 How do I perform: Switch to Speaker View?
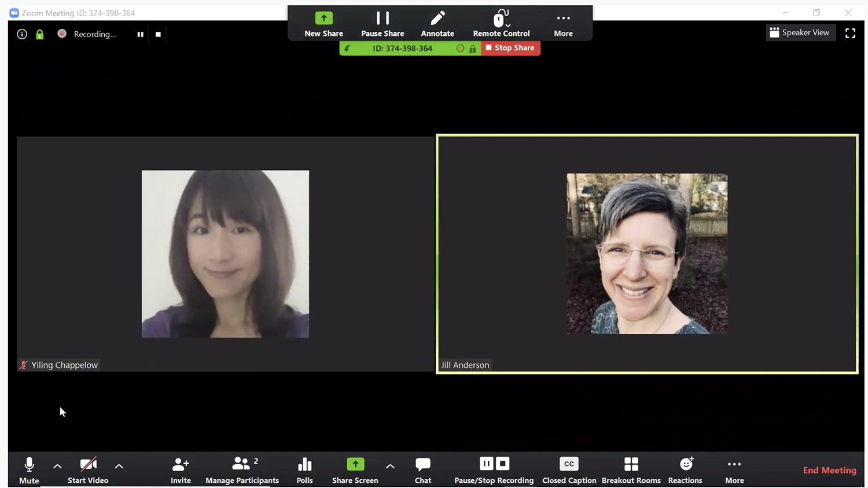tap(800, 33)
